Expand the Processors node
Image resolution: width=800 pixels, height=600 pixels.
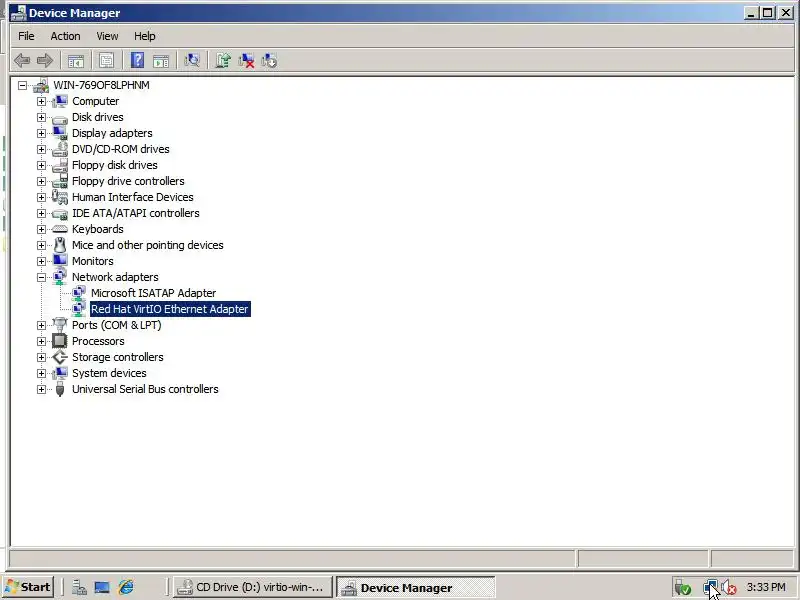pos(41,341)
